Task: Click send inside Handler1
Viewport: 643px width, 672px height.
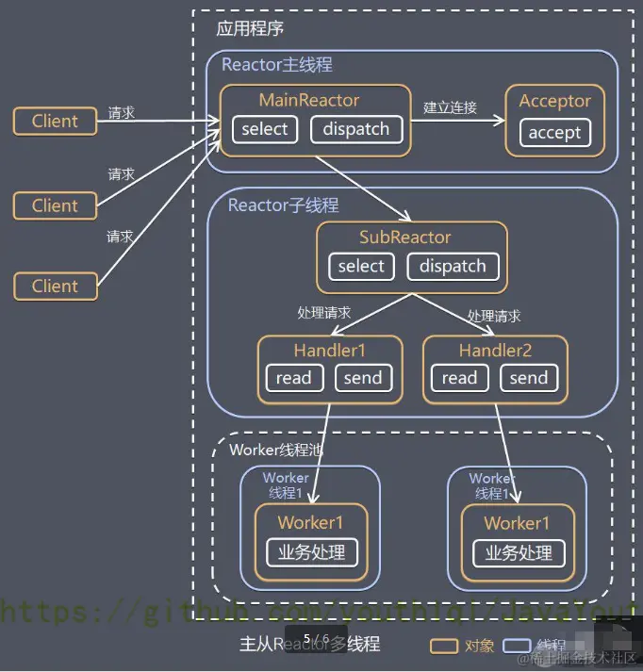Action: (x=363, y=378)
